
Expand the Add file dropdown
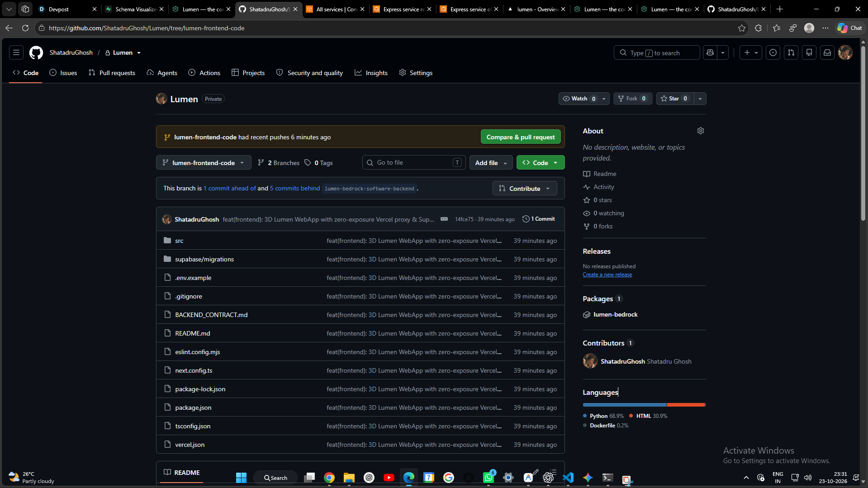[491, 163]
